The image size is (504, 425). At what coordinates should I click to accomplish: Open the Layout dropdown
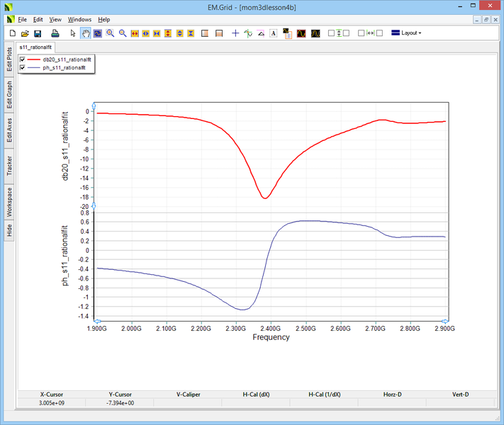tap(410, 33)
